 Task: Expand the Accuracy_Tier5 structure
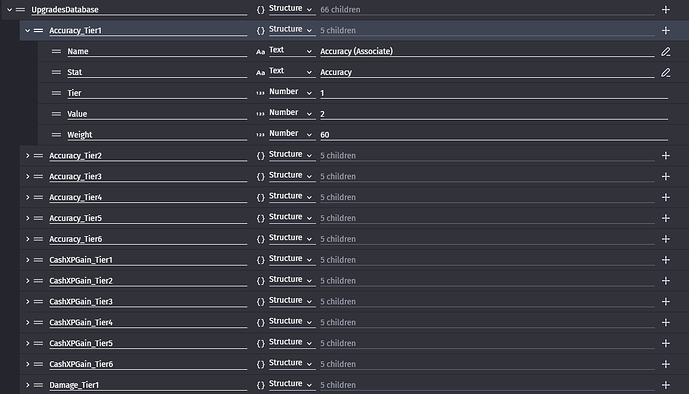tap(27, 218)
